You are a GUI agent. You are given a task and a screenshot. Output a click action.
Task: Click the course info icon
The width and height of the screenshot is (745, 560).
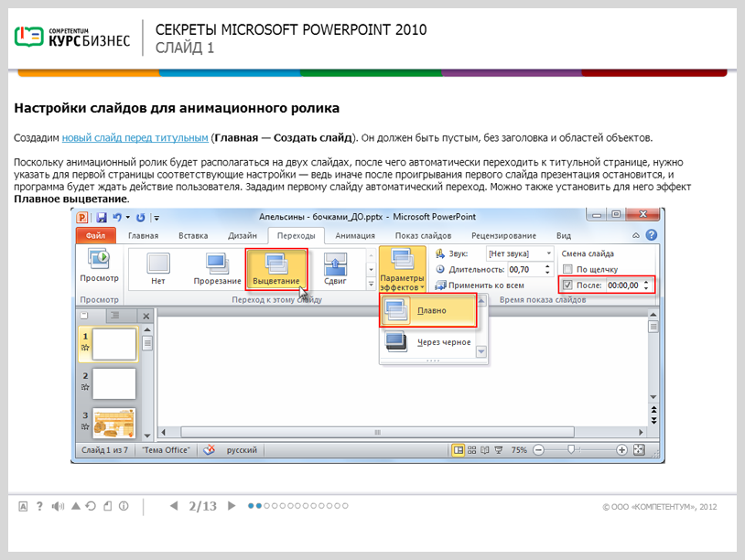tap(124, 506)
